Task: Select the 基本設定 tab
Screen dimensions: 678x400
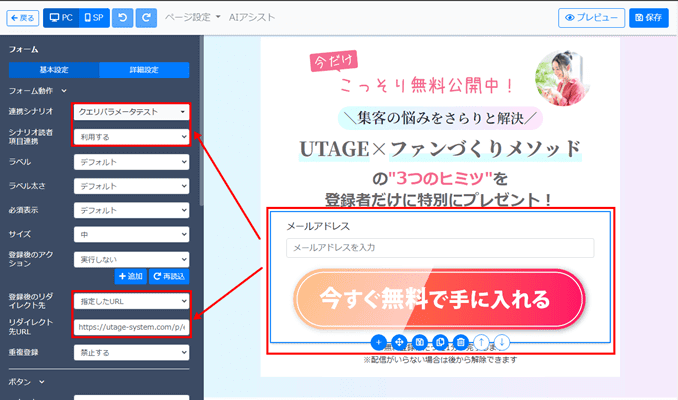Action: [54, 70]
